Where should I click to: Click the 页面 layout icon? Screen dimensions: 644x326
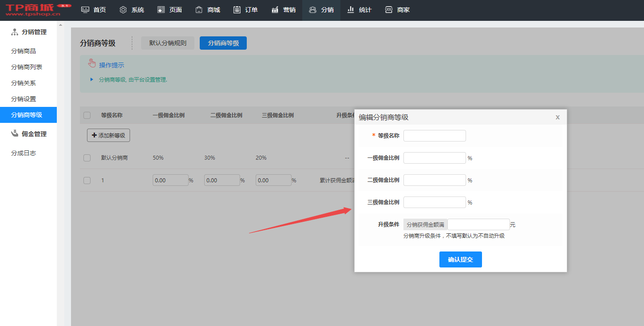click(x=161, y=10)
